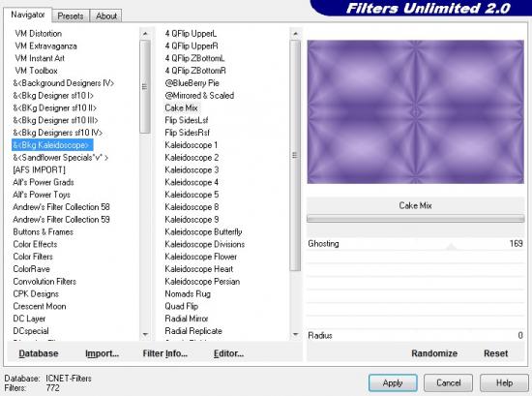Randomize the filter settings
Viewport: 532px width, 396px height.
pyautogui.click(x=434, y=353)
